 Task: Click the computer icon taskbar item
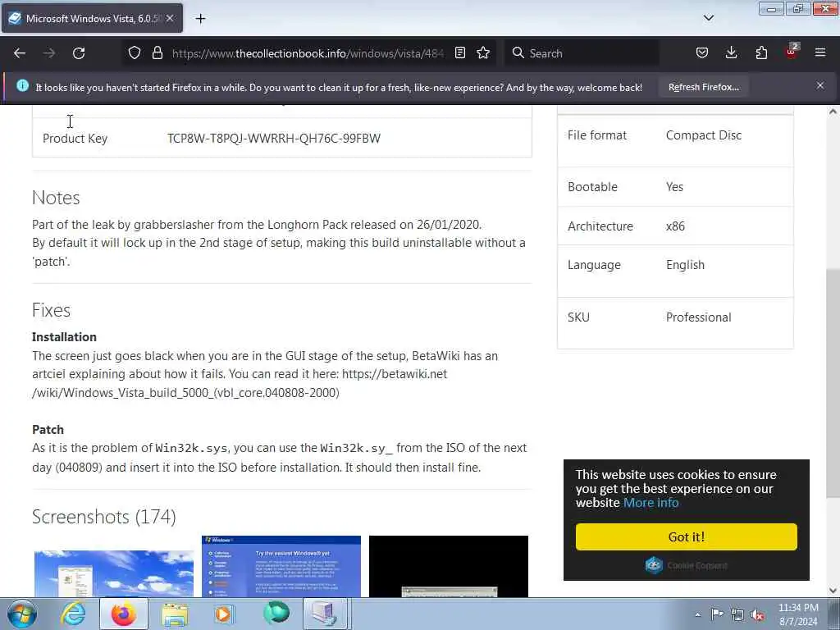point(325,614)
